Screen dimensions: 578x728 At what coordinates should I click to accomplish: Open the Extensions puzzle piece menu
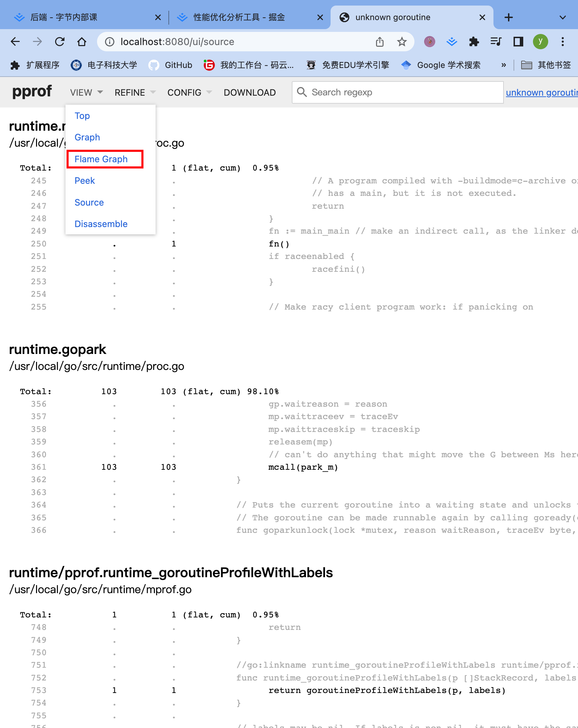[x=474, y=42]
